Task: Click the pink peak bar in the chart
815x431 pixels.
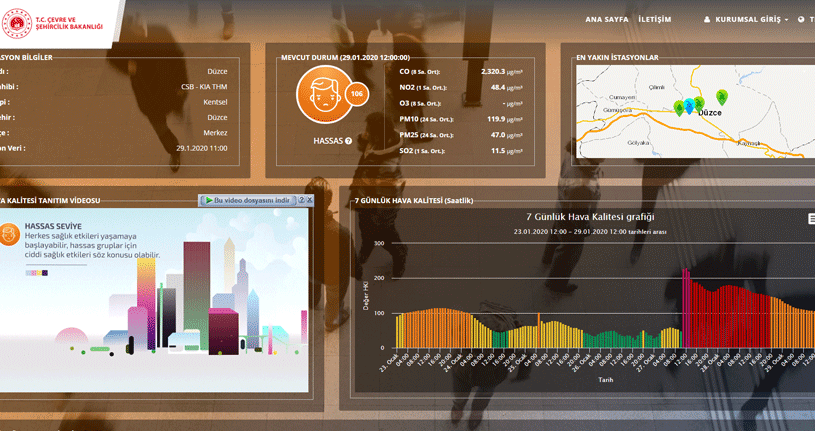Action: coord(685,308)
